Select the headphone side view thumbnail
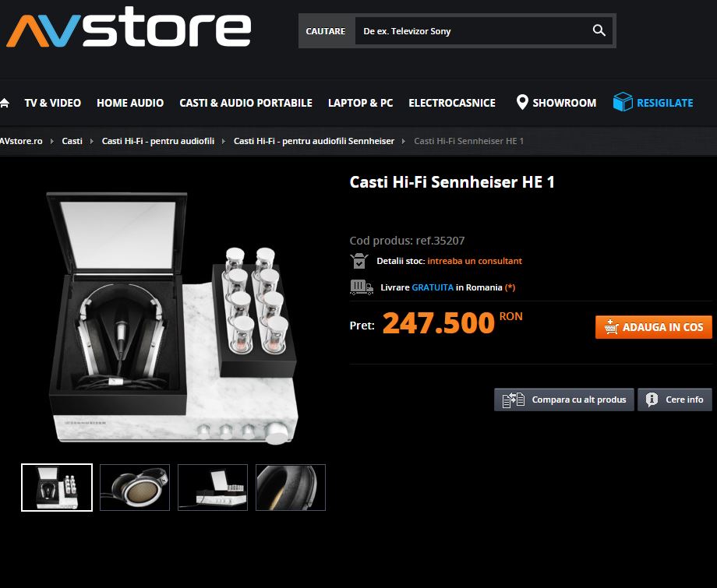Screen dimensions: 717x588 [135, 488]
